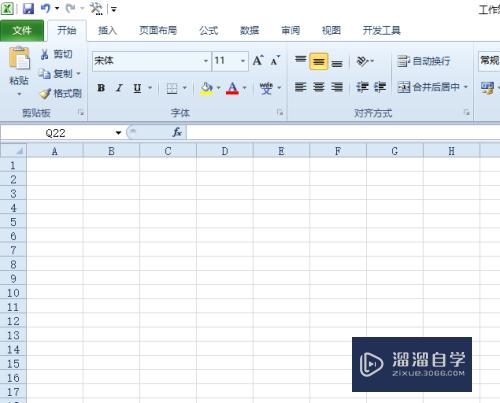The image size is (500, 403).
Task: Open the Name Box dropdown arrow
Action: pos(118,133)
